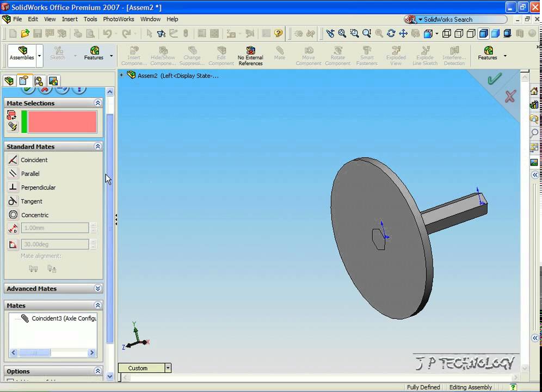Cancel mate with red X in viewport corner
This screenshot has height=392, width=542.
point(510,96)
